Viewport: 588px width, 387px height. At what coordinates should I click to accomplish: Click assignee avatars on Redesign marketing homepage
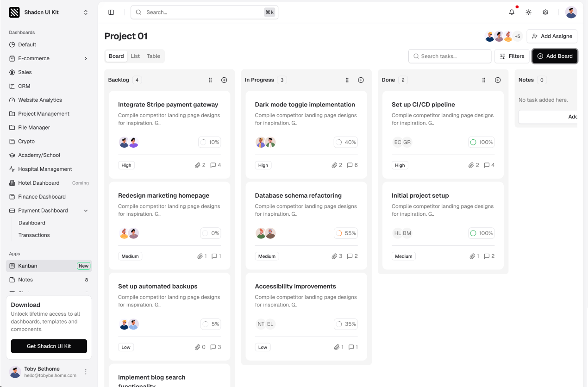[x=129, y=233]
